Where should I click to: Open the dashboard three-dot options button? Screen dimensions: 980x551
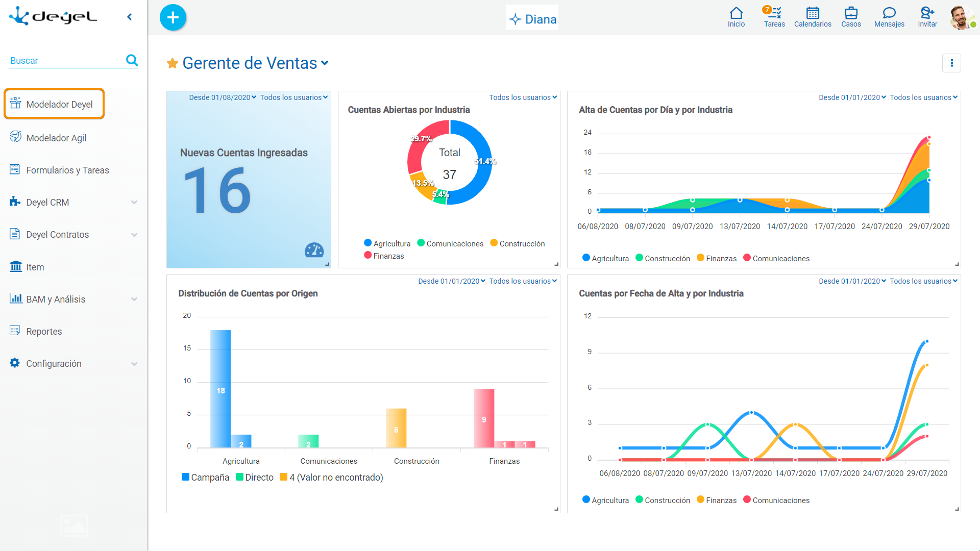click(951, 63)
